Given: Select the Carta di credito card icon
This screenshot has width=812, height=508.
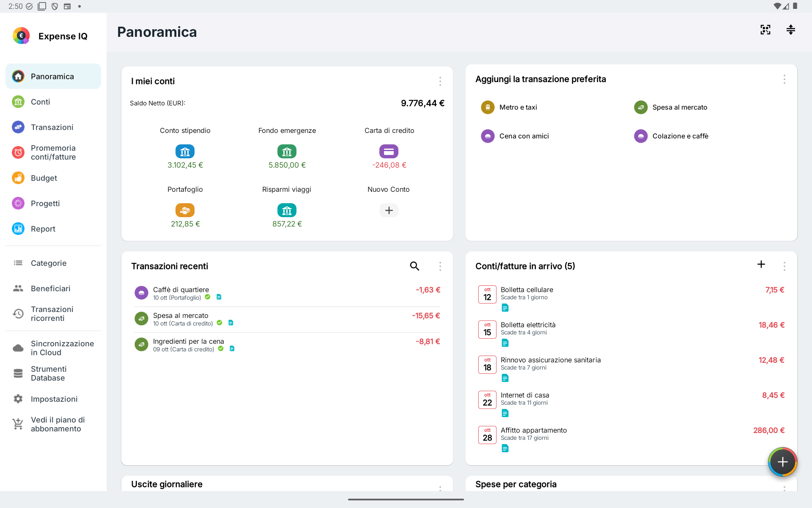Looking at the screenshot, I should point(389,151).
